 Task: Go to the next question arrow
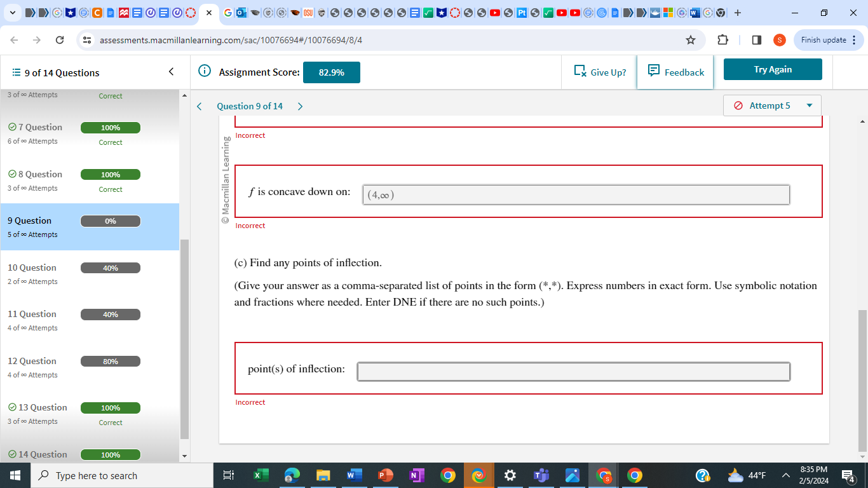coord(300,106)
